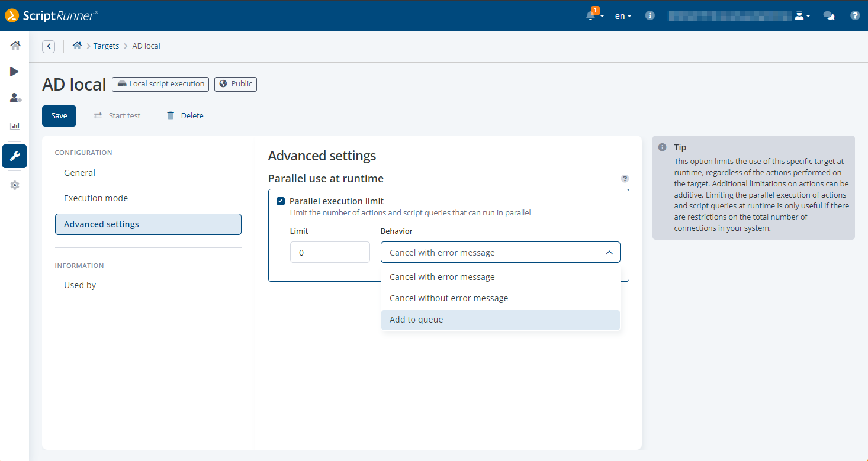This screenshot has width=868, height=461.
Task: Show help for Parallel use at runtime
Action: 625,179
